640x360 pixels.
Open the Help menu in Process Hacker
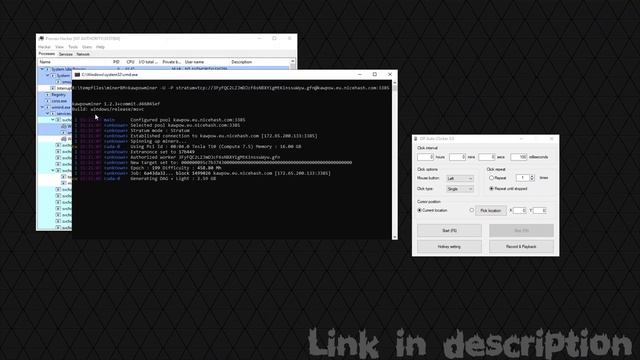100,47
